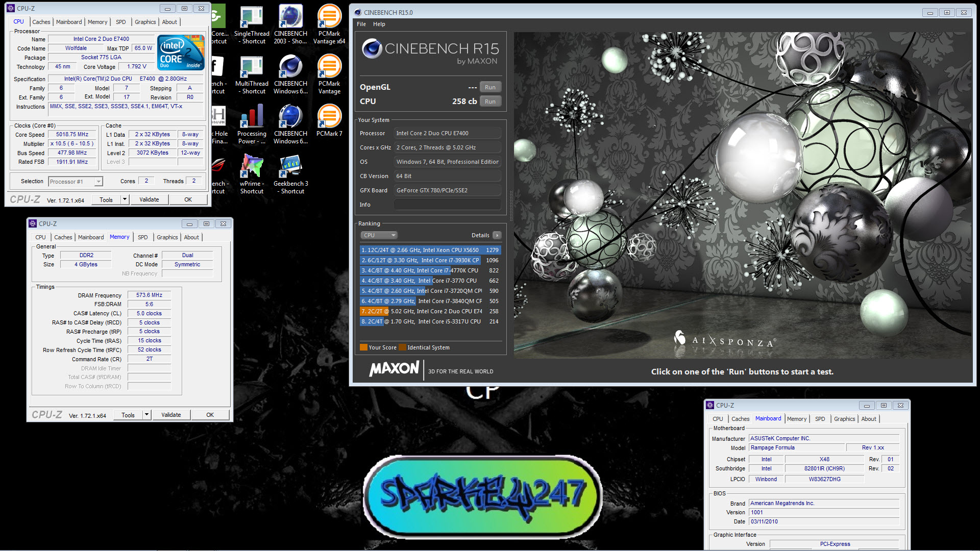980x551 pixels.
Task: Click OK in Memory CPU-Z window
Action: 210,415
